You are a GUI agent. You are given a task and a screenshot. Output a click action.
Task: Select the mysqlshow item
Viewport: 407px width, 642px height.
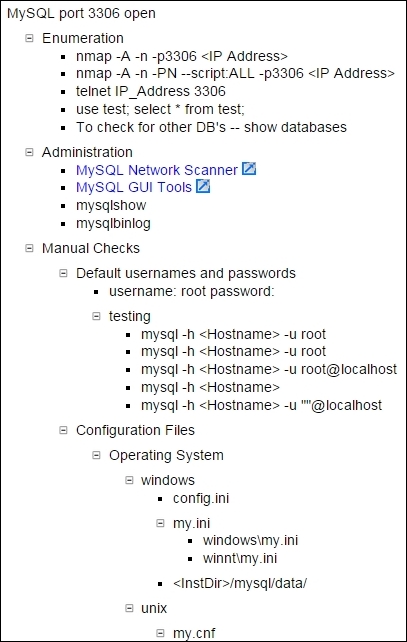111,206
